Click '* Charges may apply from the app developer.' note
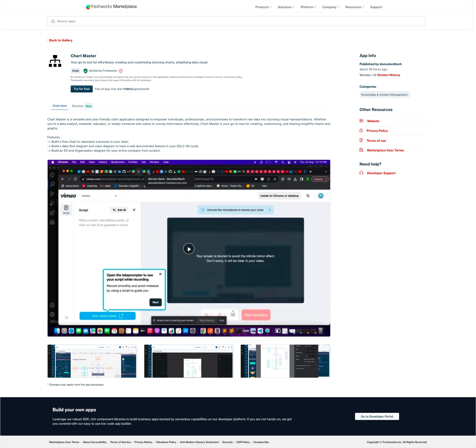The width and height of the screenshot is (476, 448). [x=76, y=385]
